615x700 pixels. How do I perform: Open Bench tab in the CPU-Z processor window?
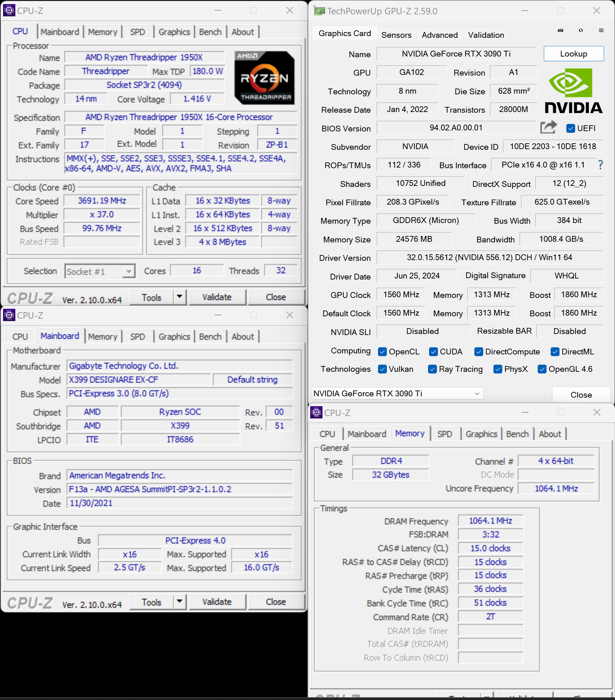pos(210,32)
